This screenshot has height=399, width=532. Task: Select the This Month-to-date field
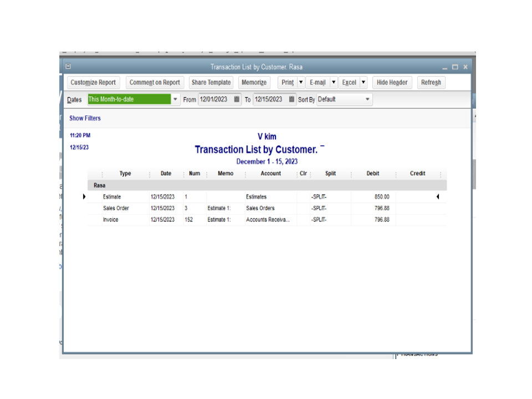point(129,99)
